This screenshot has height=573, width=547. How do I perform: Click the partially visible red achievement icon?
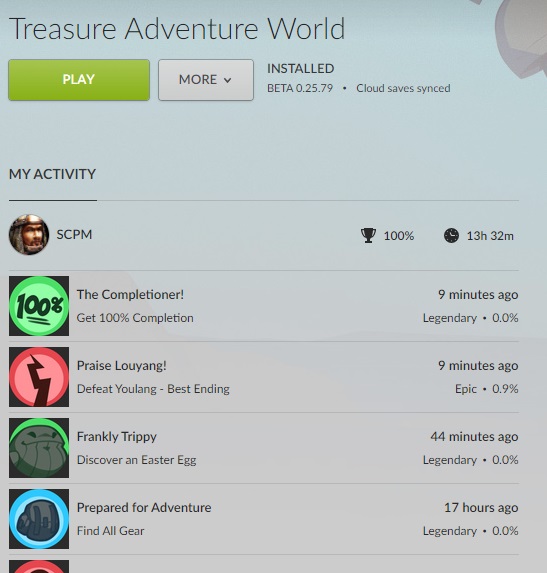pyautogui.click(x=39, y=566)
